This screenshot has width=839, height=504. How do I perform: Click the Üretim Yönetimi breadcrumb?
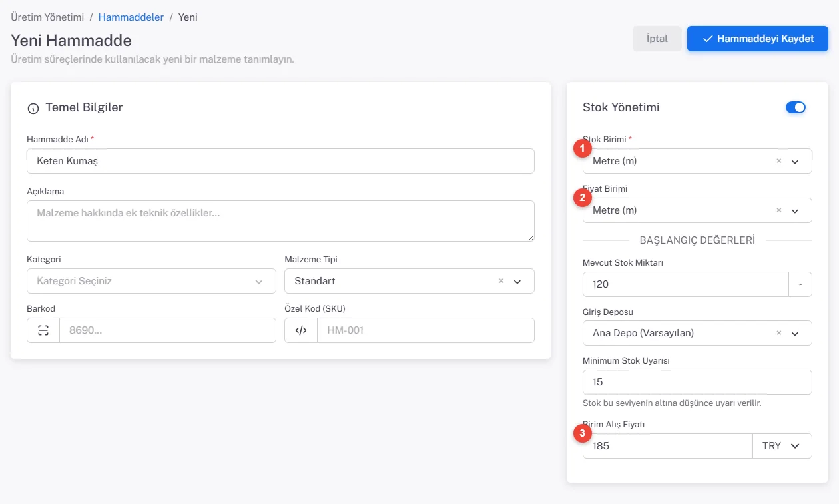[x=47, y=17]
